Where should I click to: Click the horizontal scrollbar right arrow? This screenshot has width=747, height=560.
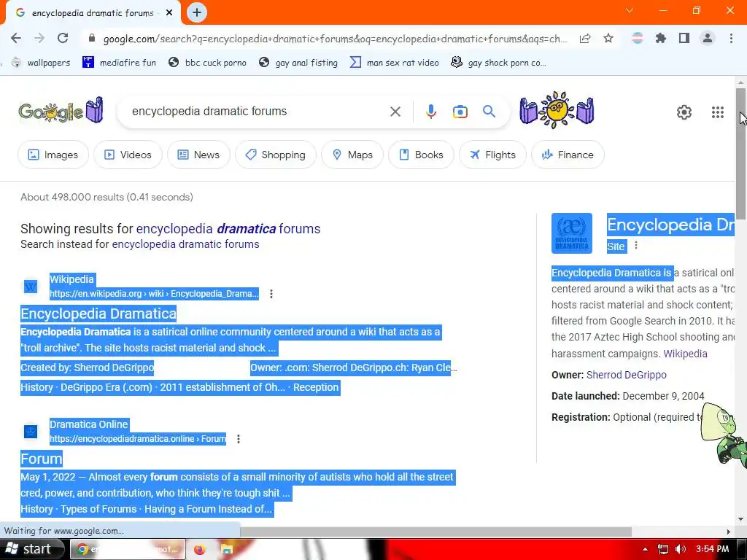click(729, 532)
